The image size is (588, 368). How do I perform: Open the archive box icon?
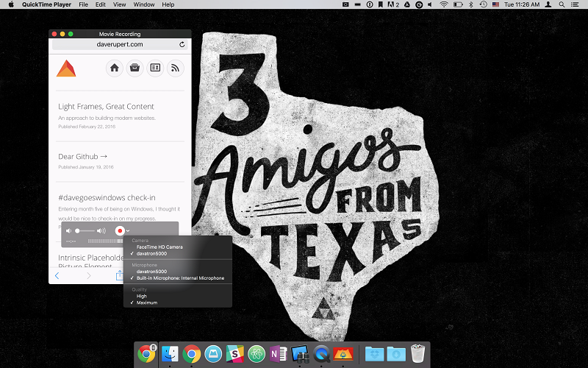135,68
